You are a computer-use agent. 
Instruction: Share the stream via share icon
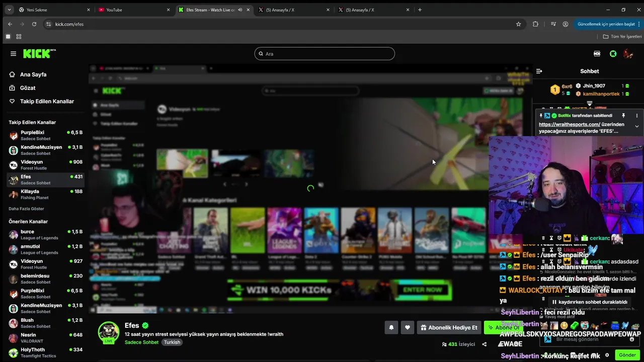pos(484,344)
